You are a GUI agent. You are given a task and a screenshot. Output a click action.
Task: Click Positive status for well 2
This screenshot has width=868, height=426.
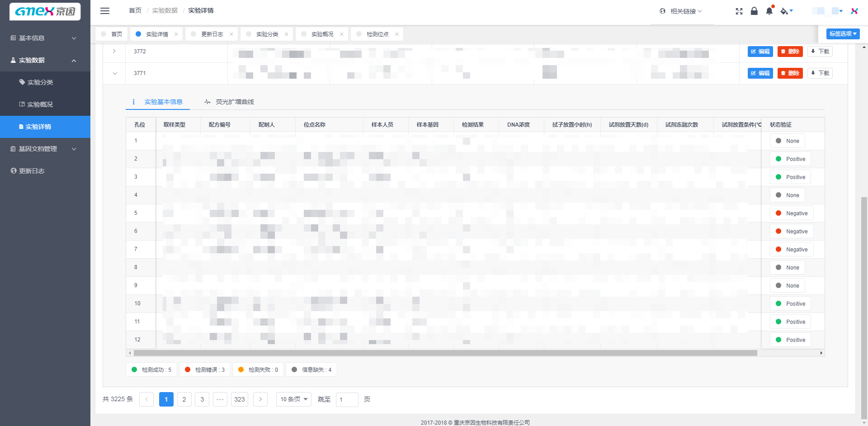tap(790, 159)
